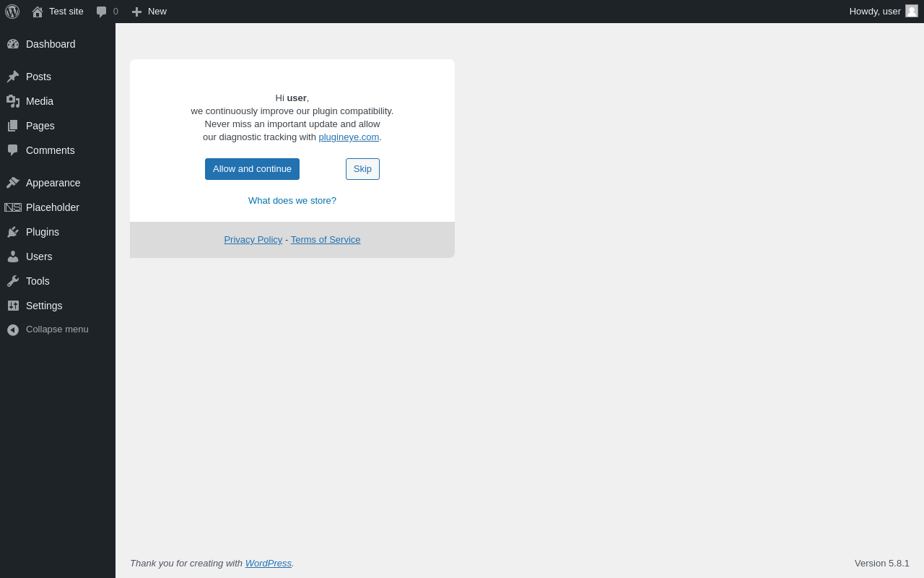Click the Users person icon

point(13,256)
